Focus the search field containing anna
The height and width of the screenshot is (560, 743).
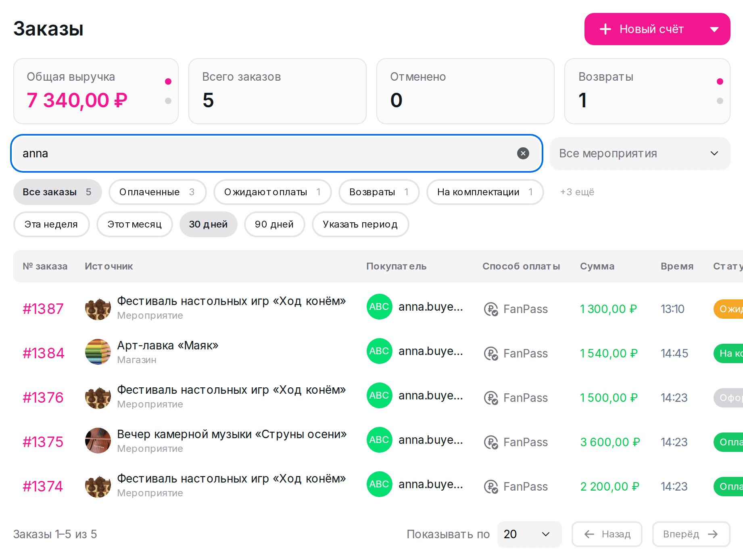pos(277,153)
